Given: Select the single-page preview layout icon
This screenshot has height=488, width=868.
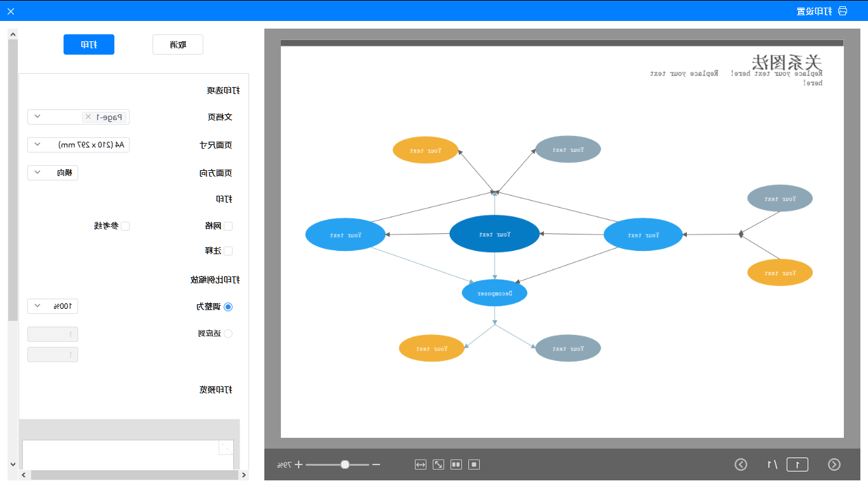Looking at the screenshot, I should [x=474, y=464].
